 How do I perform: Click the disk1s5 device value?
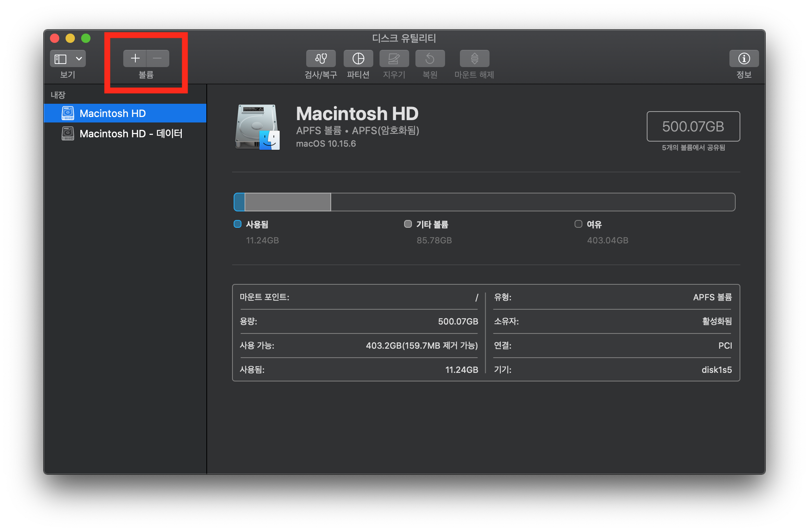point(717,369)
